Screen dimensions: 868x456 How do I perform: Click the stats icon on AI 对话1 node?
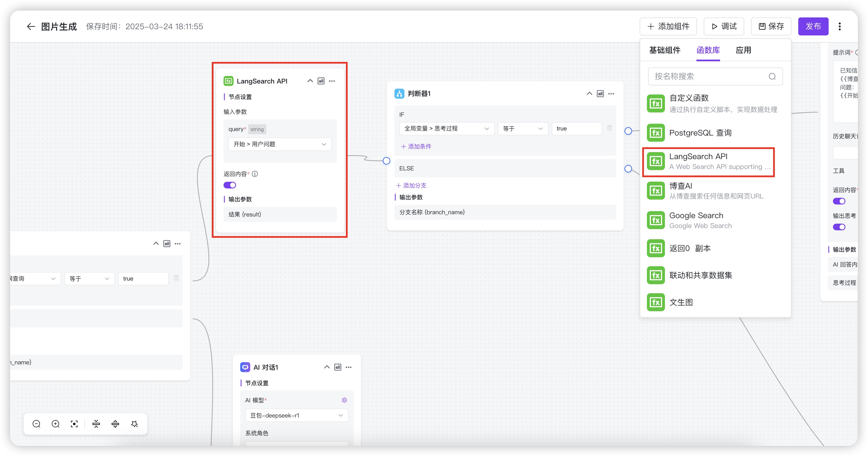point(338,367)
